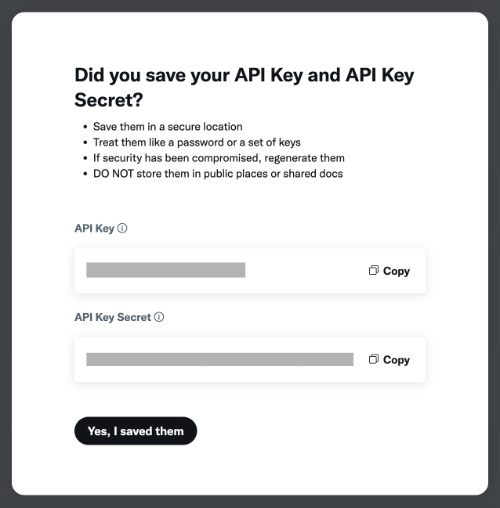Click the API Key Secret field label
500x508 pixels.
click(x=113, y=317)
